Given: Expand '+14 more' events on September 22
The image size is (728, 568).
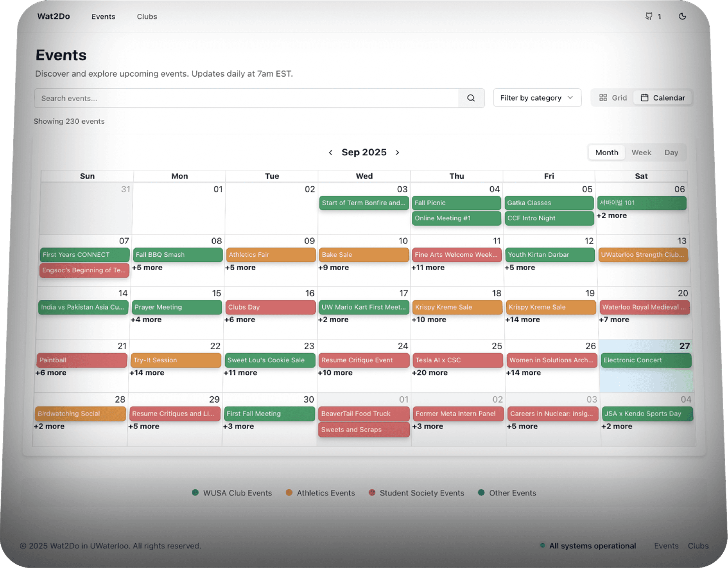Looking at the screenshot, I should pyautogui.click(x=147, y=372).
